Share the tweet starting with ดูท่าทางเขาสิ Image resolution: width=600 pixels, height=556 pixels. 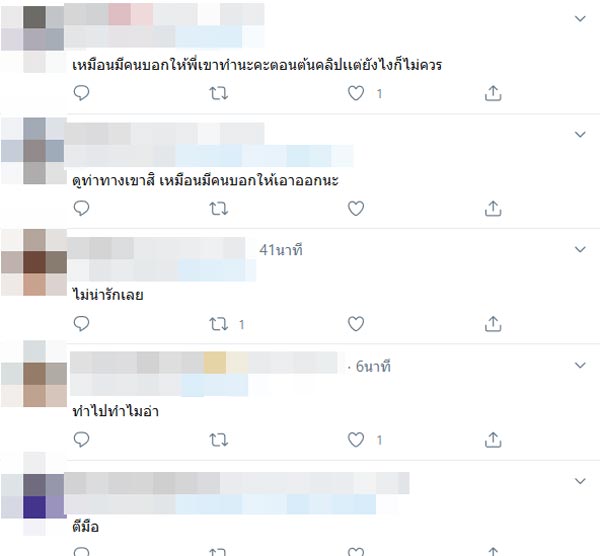(493, 209)
